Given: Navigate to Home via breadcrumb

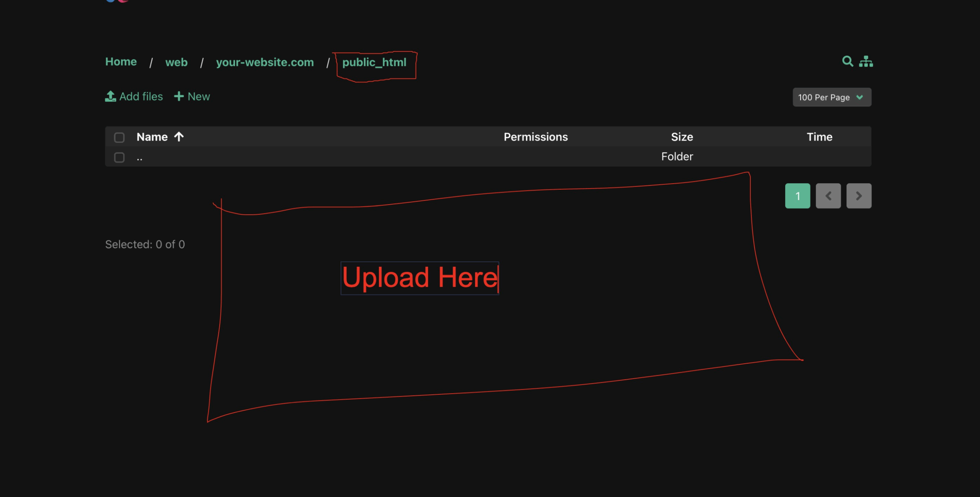Looking at the screenshot, I should point(121,61).
